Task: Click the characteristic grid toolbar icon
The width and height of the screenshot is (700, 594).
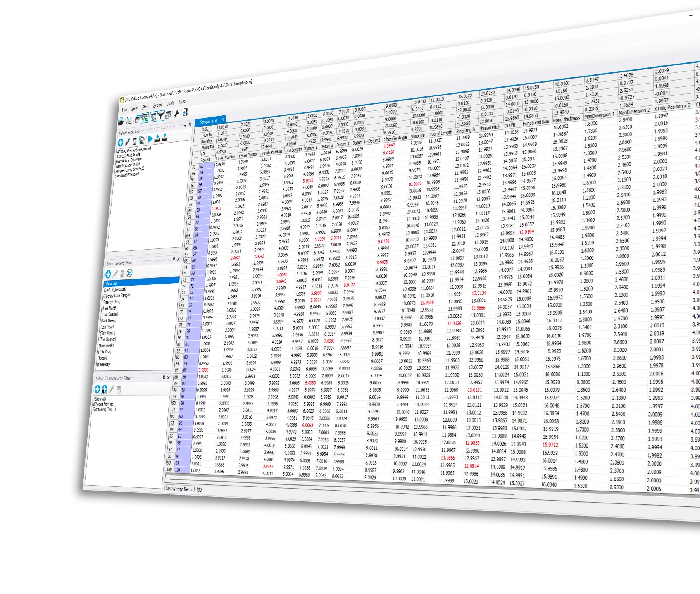Action: click(x=168, y=115)
